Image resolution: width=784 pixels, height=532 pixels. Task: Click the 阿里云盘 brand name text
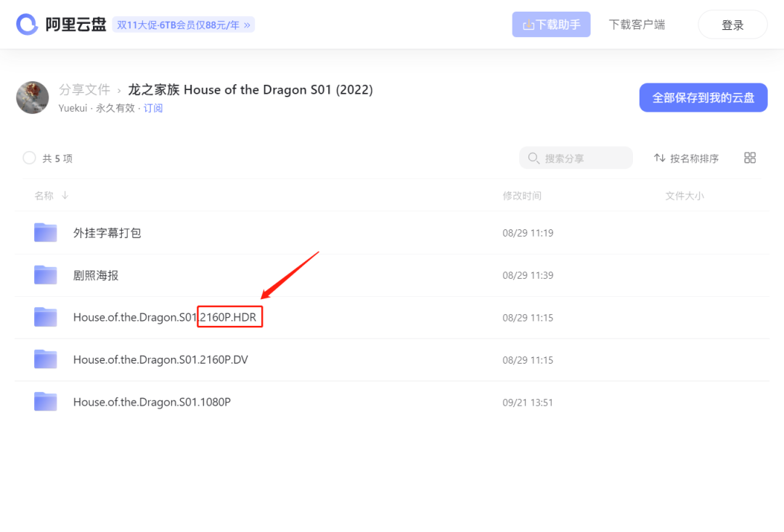click(x=75, y=25)
